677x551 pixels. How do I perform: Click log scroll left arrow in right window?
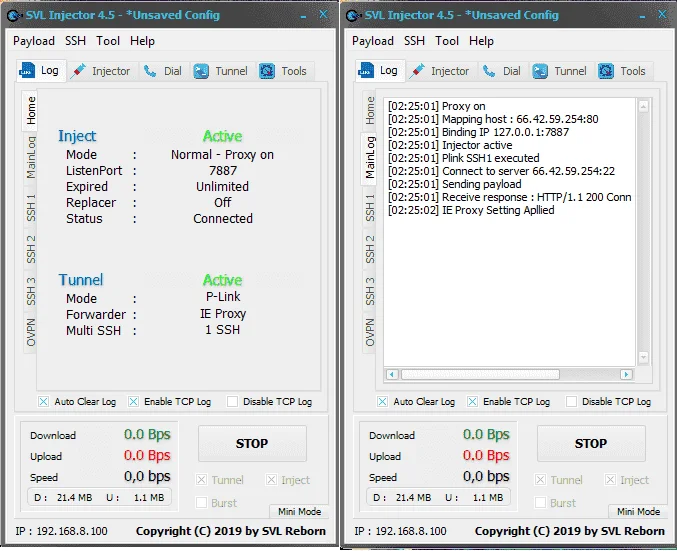tap(392, 374)
